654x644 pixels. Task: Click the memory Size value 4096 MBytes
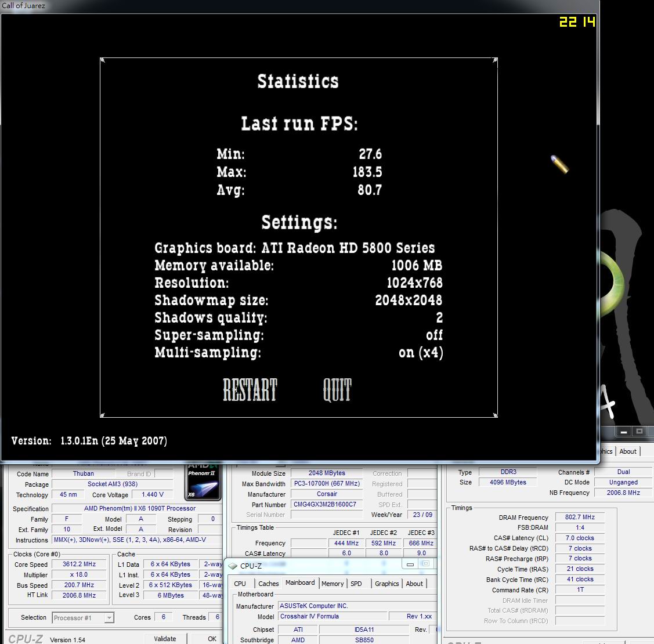tap(508, 482)
